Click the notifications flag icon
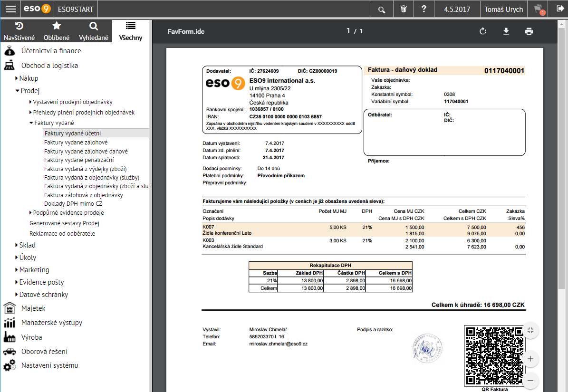The height and width of the screenshot is (392, 568). (539, 10)
